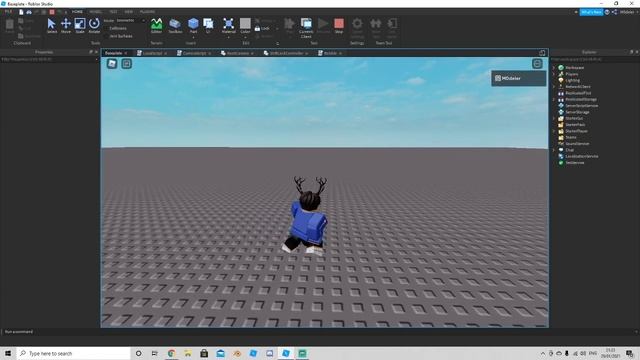Open Chrome from the taskbar
The width and height of the screenshot is (640, 360).
click(x=171, y=353)
